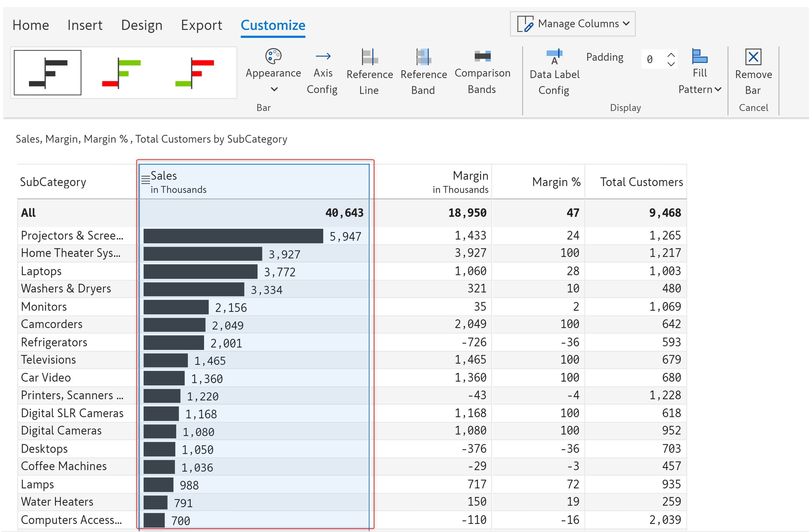Click the Sales column menu icon
Image resolution: width=809 pixels, height=532 pixels.
coord(145,179)
